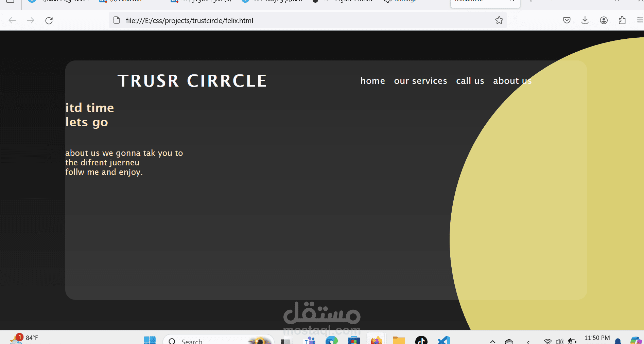Click the Firefox taskbar icon

pos(376,340)
